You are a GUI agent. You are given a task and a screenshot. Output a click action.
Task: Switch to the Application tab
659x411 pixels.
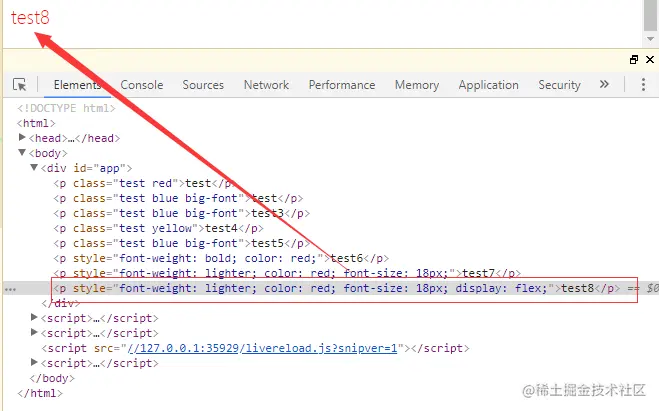(x=488, y=85)
